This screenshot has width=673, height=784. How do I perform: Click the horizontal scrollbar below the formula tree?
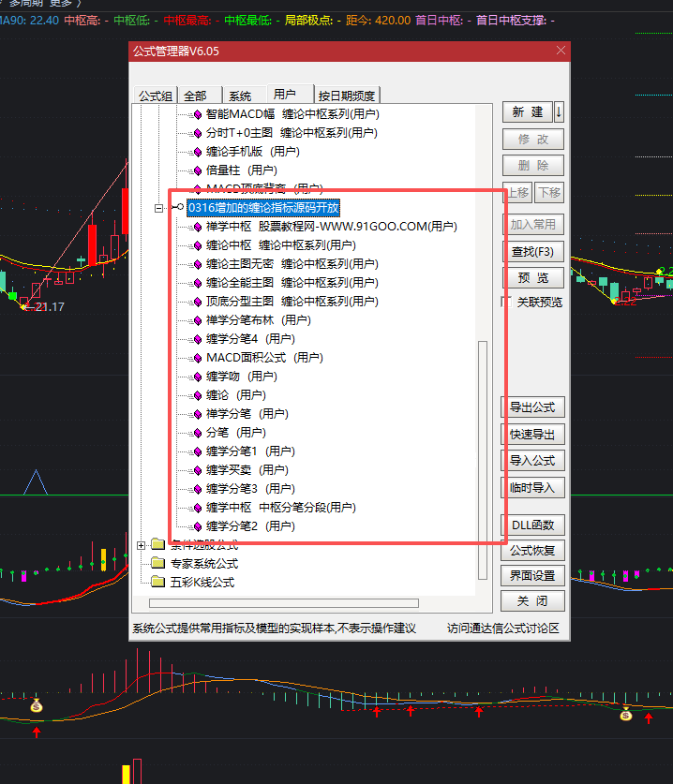(283, 603)
